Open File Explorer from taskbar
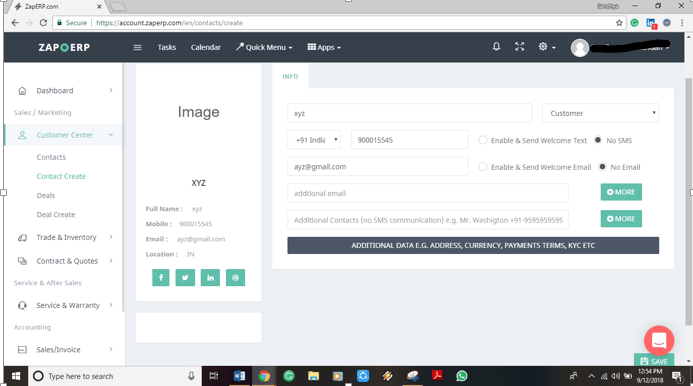The width and height of the screenshot is (693, 386). tap(313, 376)
